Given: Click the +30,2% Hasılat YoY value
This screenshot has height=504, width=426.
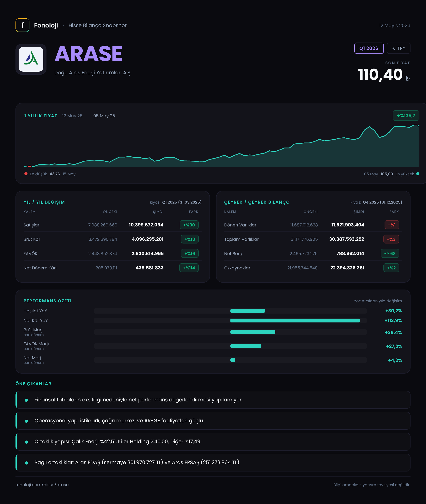Looking at the screenshot, I should pyautogui.click(x=394, y=311).
